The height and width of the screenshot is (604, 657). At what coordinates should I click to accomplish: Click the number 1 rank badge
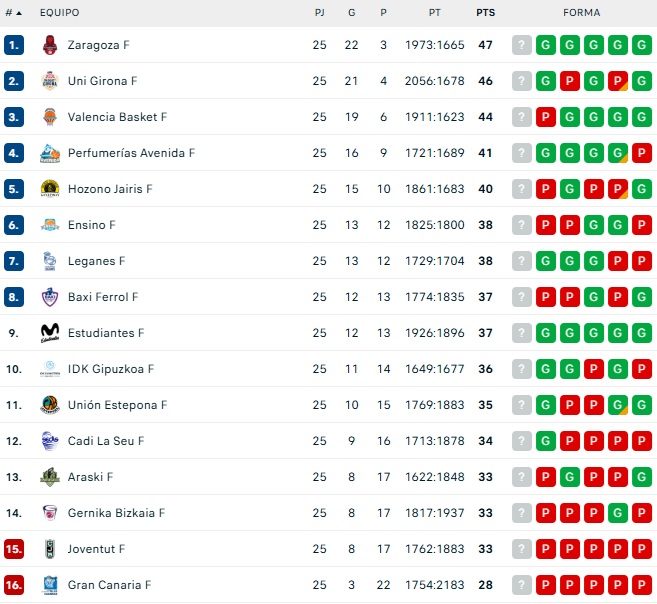[13, 45]
